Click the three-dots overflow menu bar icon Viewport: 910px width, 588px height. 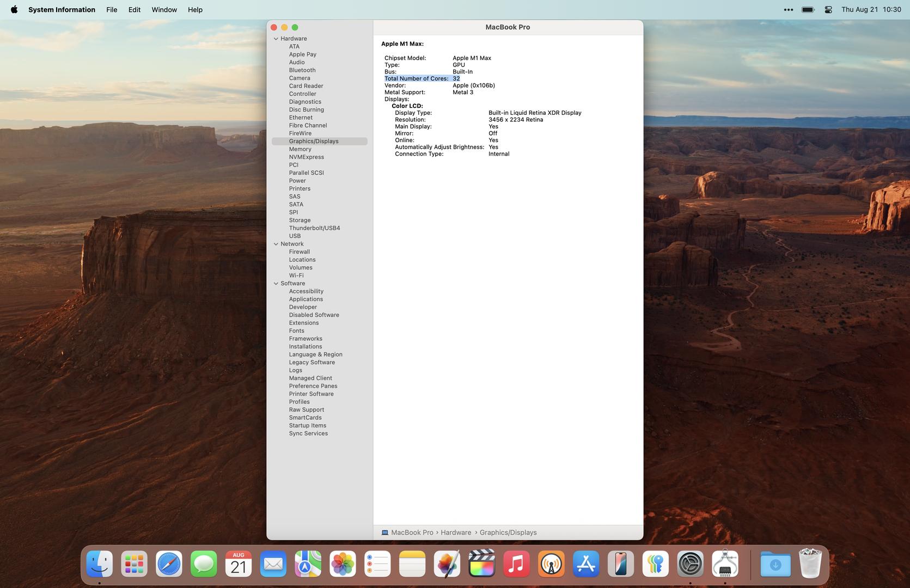(x=788, y=9)
